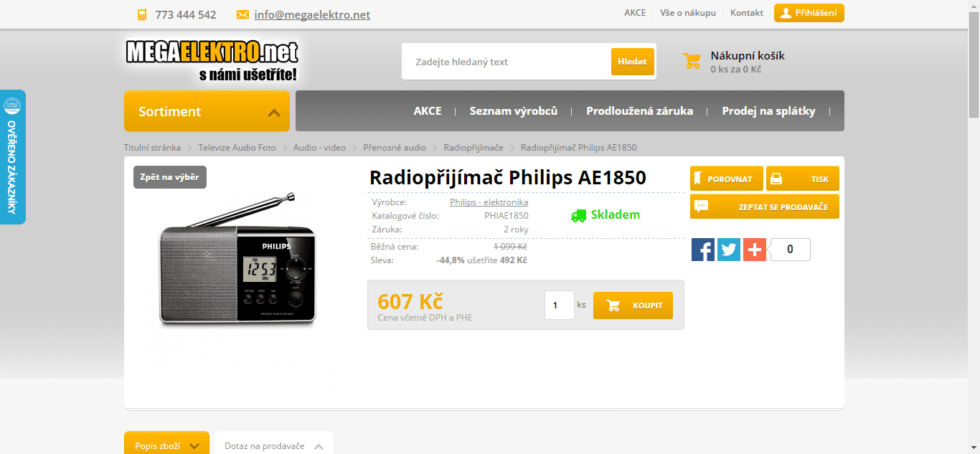Open Audio - video breadcrumb
The width and height of the screenshot is (980, 454).
pos(319,148)
